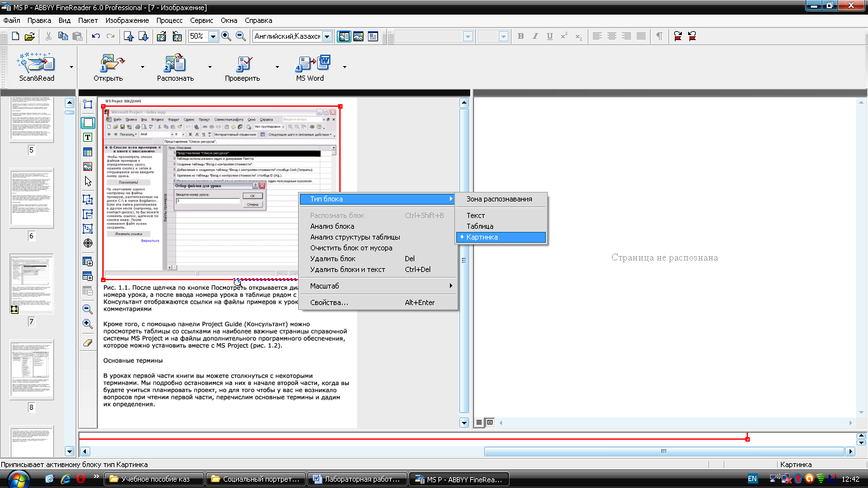868x488 pixels.
Task: Click the first red flag rotate icon
Action: (679, 36)
